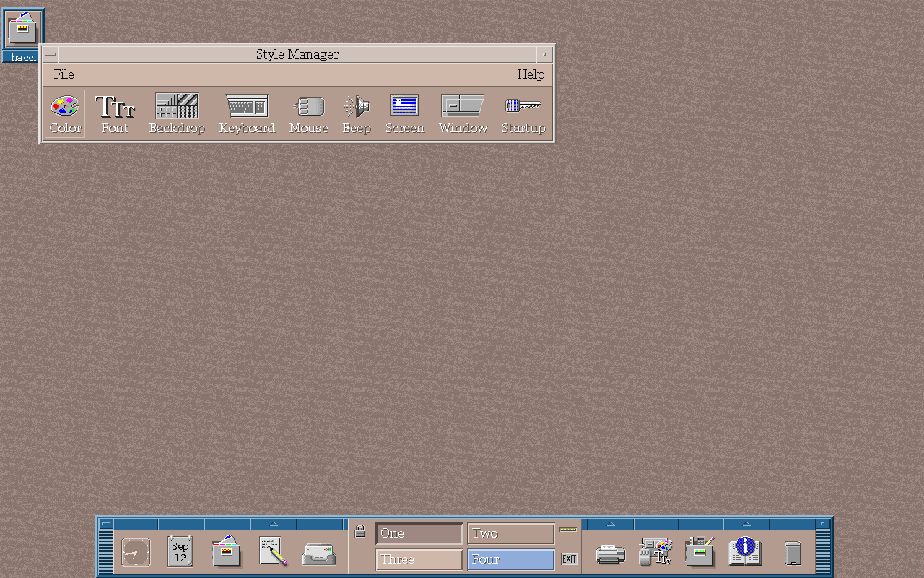
Task: Open the Trash can icon
Action: point(793,553)
